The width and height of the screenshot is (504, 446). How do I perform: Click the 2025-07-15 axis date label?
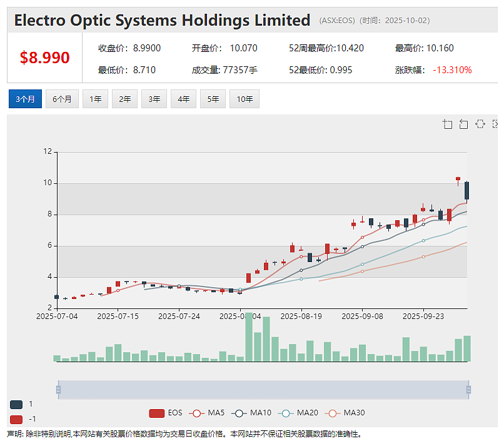[x=118, y=317]
